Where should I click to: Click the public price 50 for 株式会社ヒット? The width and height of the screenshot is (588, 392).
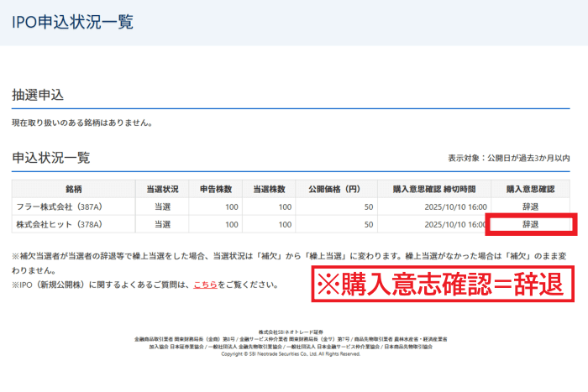[368, 224]
